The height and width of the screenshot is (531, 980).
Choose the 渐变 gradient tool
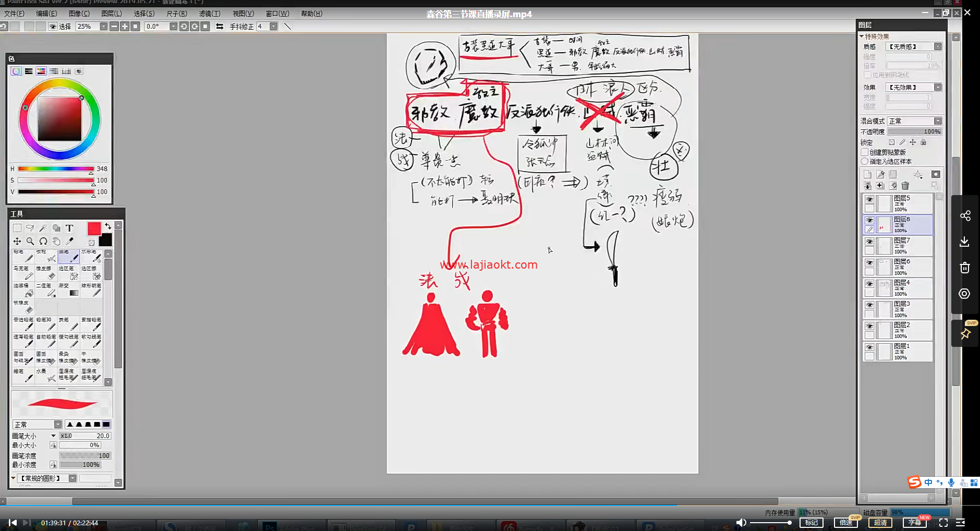(x=68, y=290)
